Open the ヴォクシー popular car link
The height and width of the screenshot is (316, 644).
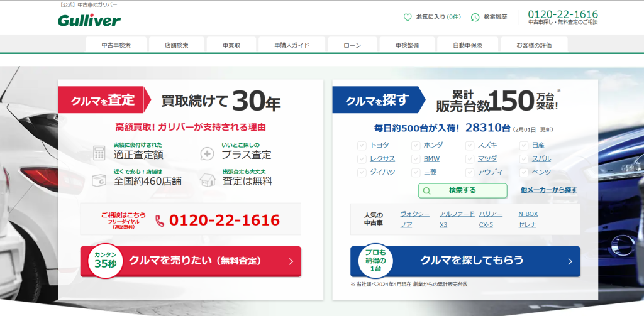coord(415,214)
